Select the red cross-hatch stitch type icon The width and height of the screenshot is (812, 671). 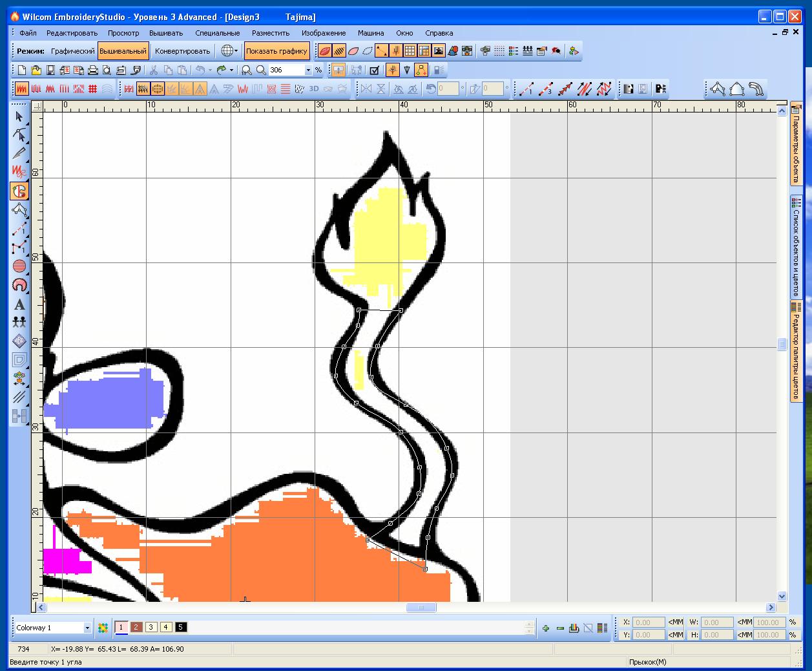93,89
